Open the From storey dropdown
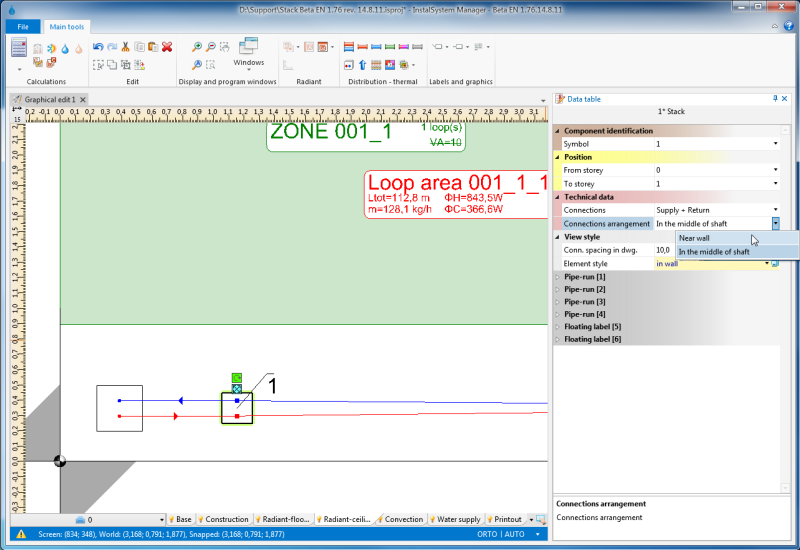 (776, 170)
